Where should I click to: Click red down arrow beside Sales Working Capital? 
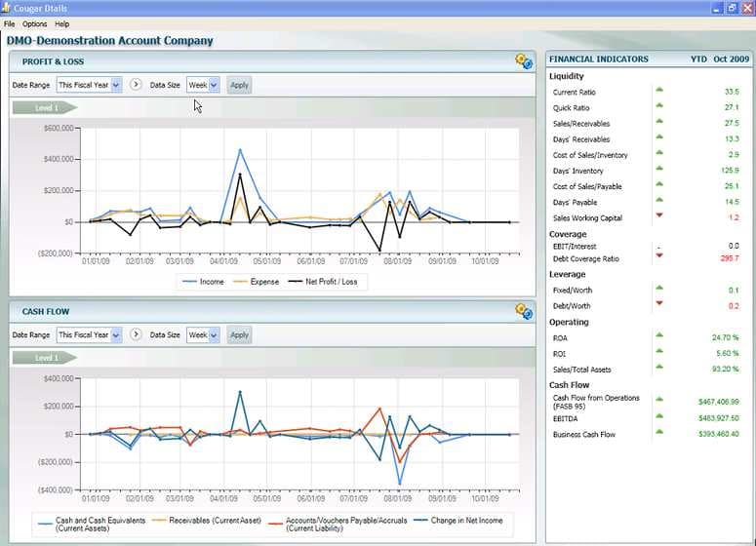(x=659, y=215)
